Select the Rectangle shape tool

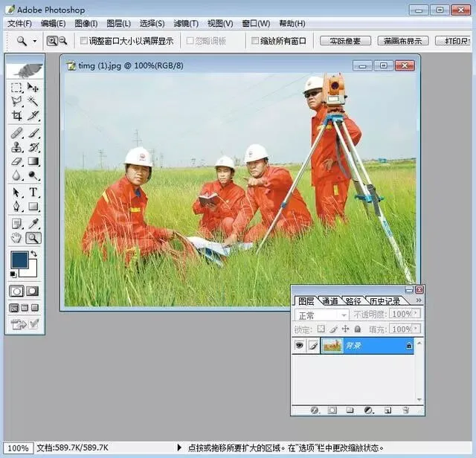tap(33, 207)
